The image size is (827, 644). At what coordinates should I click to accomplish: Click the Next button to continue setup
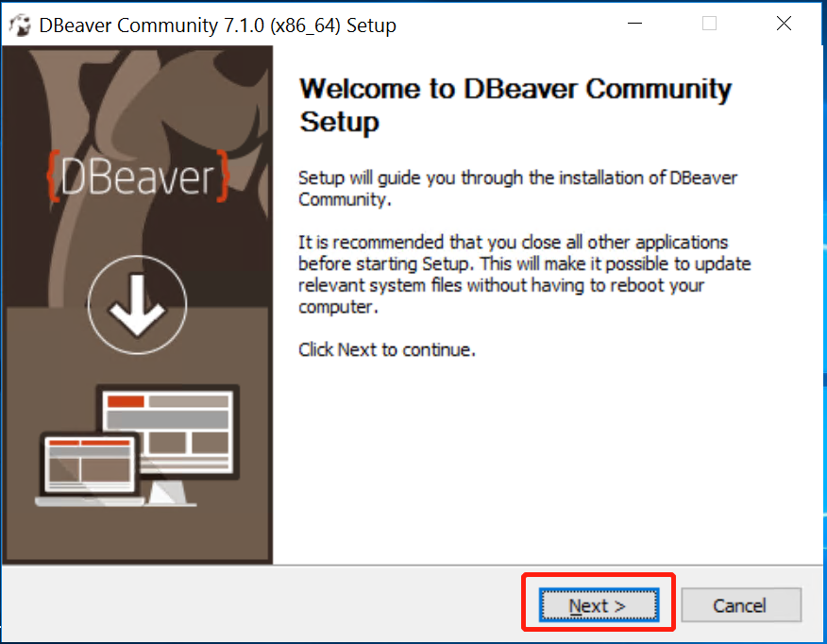point(597,605)
